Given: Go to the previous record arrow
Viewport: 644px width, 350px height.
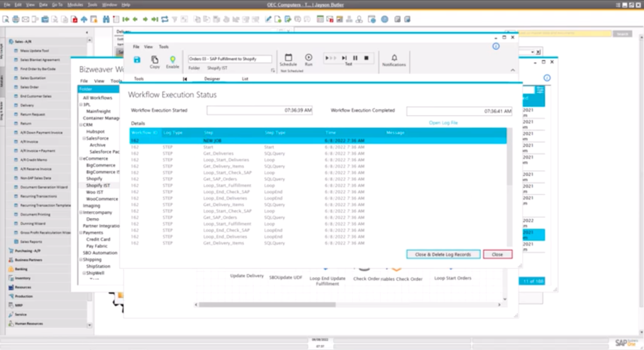Looking at the screenshot, I should click(x=135, y=19).
